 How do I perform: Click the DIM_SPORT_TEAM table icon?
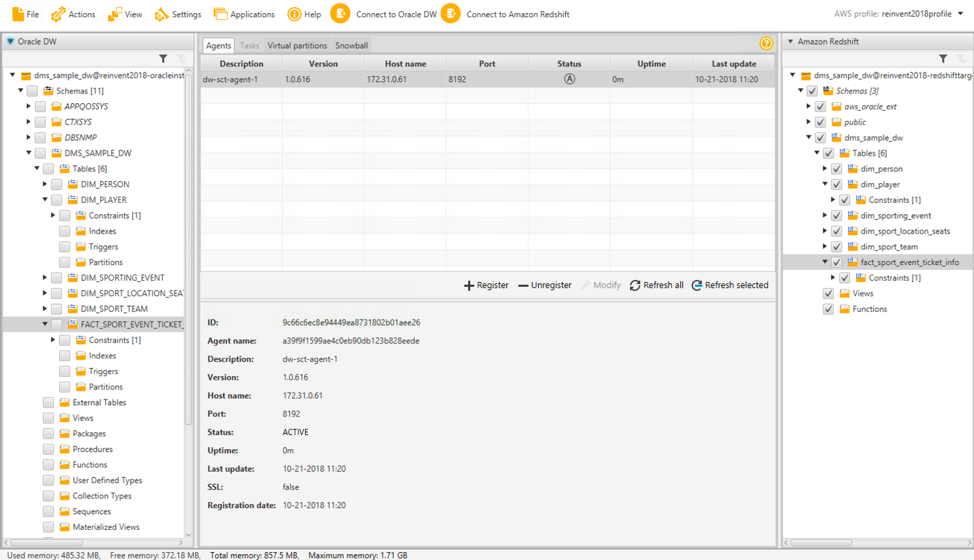point(72,309)
